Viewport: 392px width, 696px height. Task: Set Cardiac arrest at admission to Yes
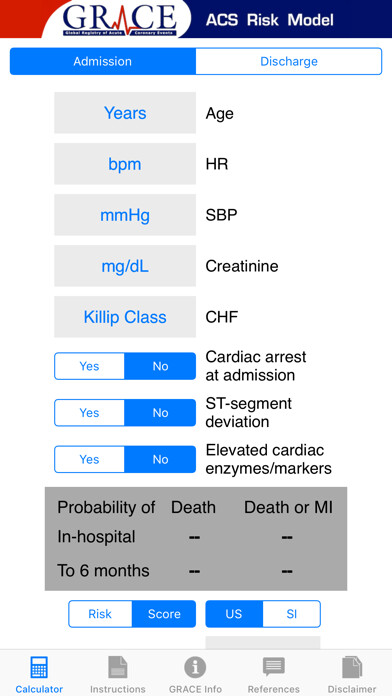click(89, 366)
